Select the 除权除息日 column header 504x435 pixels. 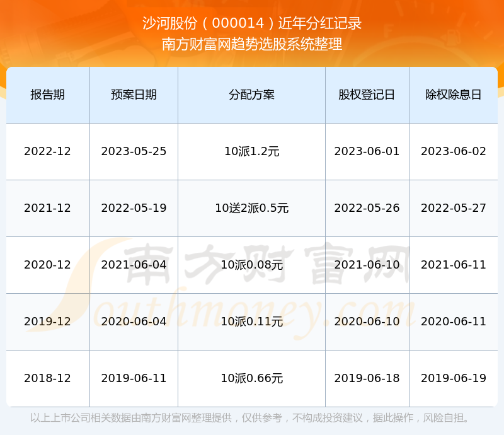pos(453,95)
